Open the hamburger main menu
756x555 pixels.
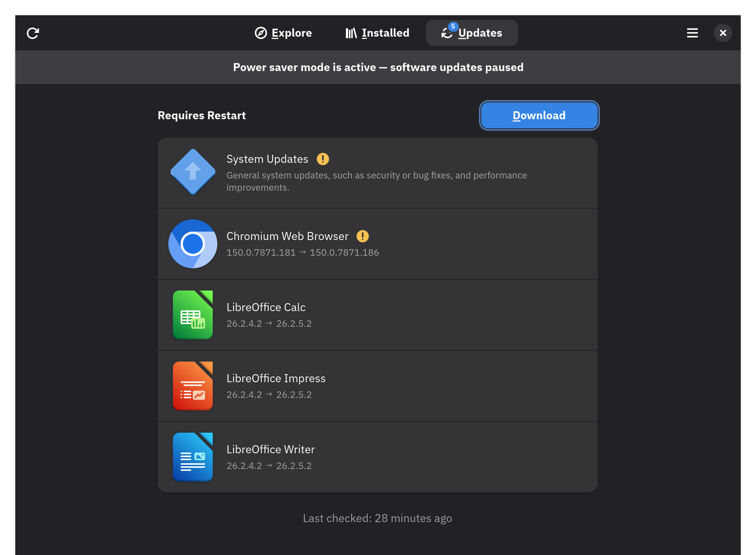point(692,33)
